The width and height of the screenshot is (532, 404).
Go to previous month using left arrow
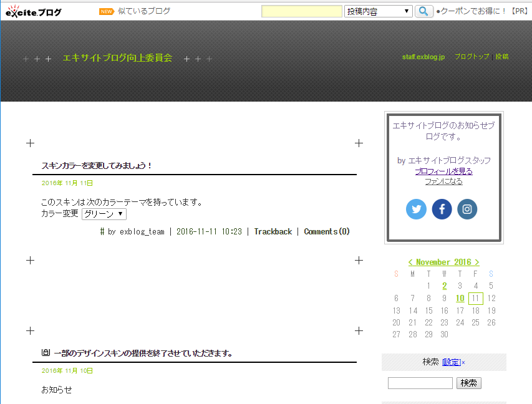tap(410, 262)
